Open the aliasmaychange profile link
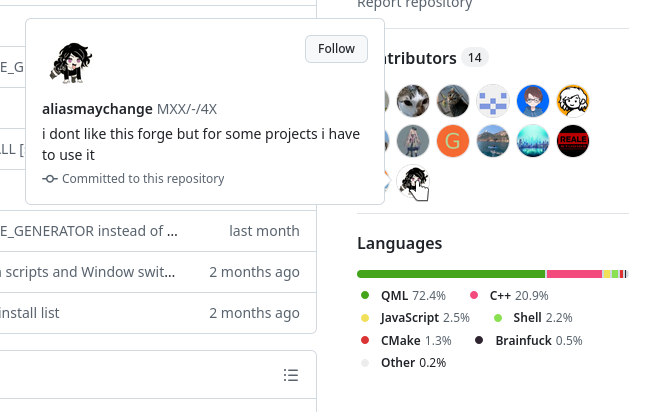Image resolution: width=660 pixels, height=412 pixels. 98,108
